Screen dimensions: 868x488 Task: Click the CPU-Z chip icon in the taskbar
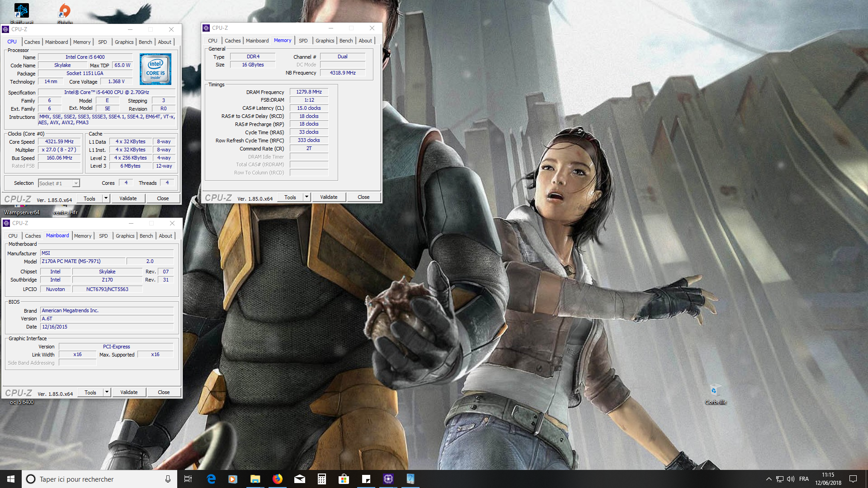[x=388, y=479]
